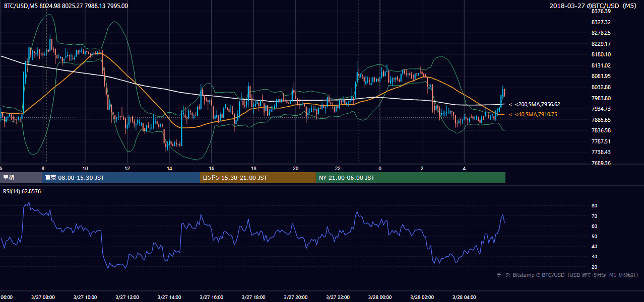
Task: Click hour tick 14 on price chart axis
Action: point(169,168)
